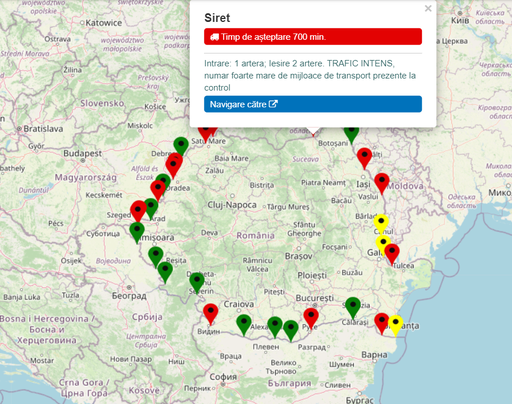Click the Београд city label
512x404 pixels.
129,295
